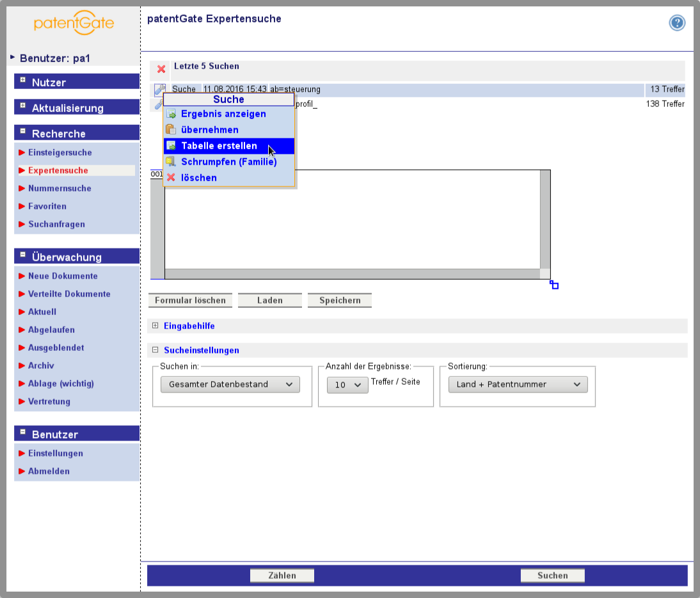
Task: Open Ablage (wichtig) in sidebar
Action: pos(61,384)
